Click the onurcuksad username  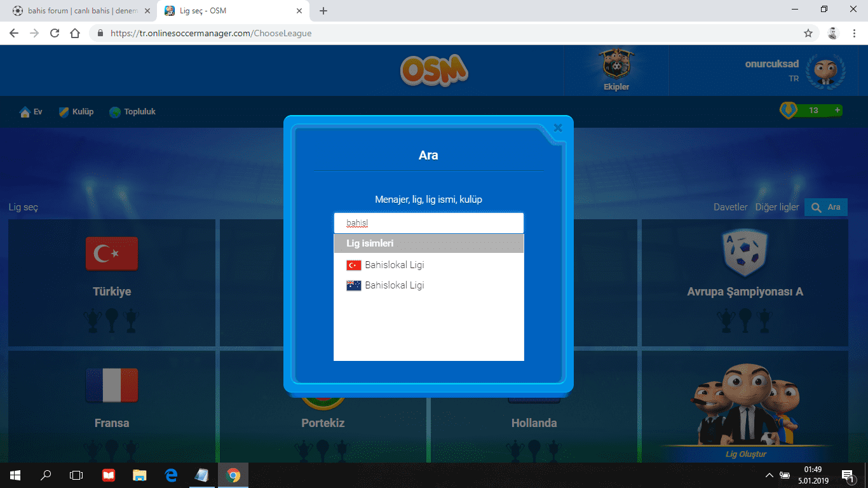pyautogui.click(x=772, y=64)
